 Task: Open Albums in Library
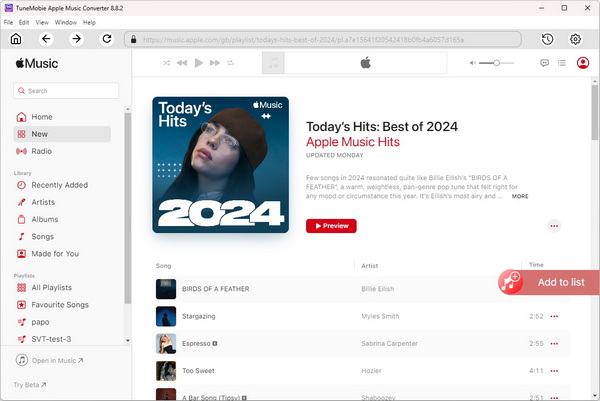[62, 219]
